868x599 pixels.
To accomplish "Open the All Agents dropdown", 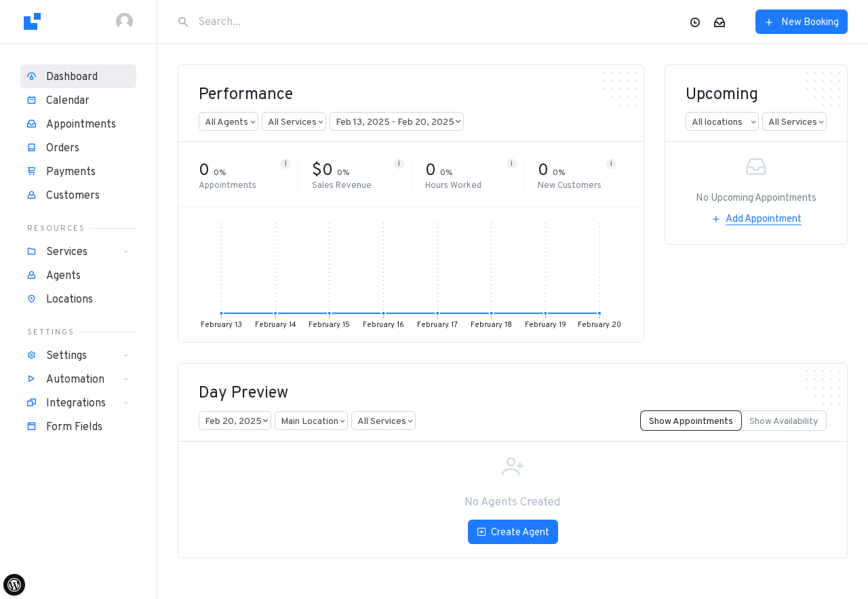I will (229, 121).
